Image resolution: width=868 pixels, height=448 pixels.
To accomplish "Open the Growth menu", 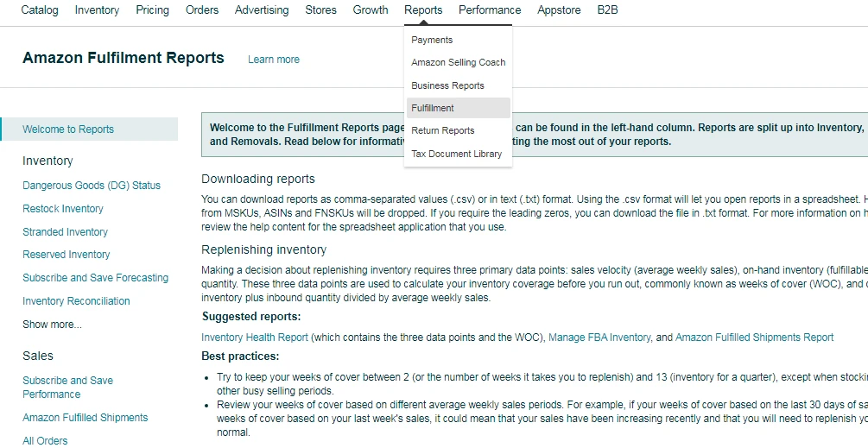I will point(371,10).
